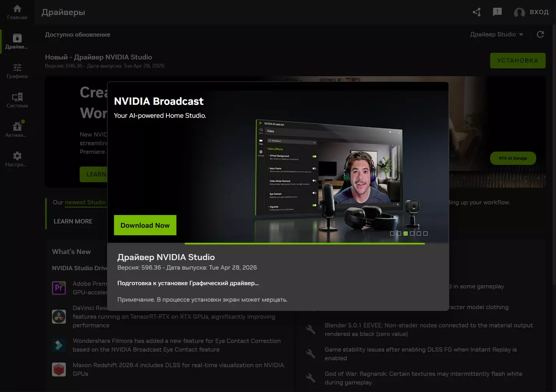
Task: Click the Blender 5.0.1 EEVEE issue text
Action: tap(429, 330)
